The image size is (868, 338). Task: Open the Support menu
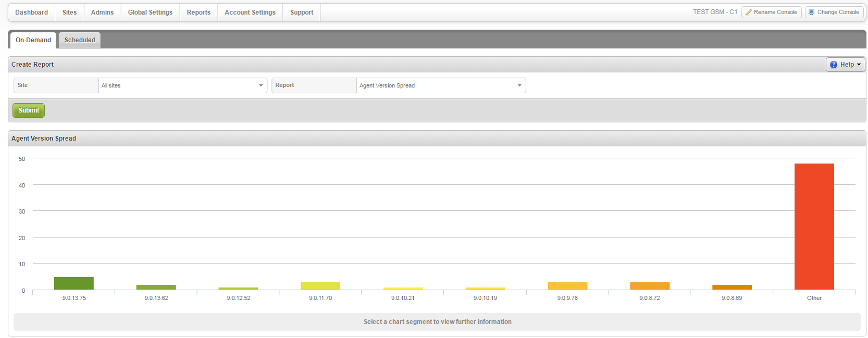pos(302,12)
